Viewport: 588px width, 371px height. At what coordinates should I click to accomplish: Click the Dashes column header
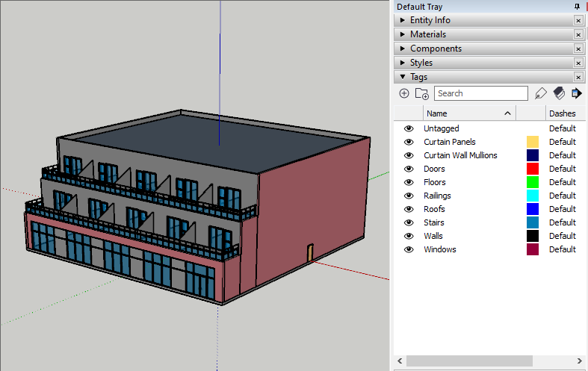pyautogui.click(x=562, y=113)
